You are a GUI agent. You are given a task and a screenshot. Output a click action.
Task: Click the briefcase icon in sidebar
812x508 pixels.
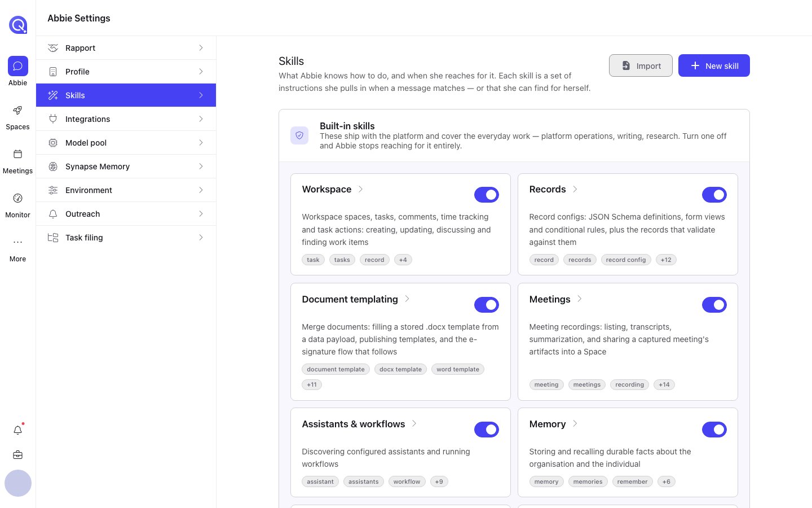18,455
